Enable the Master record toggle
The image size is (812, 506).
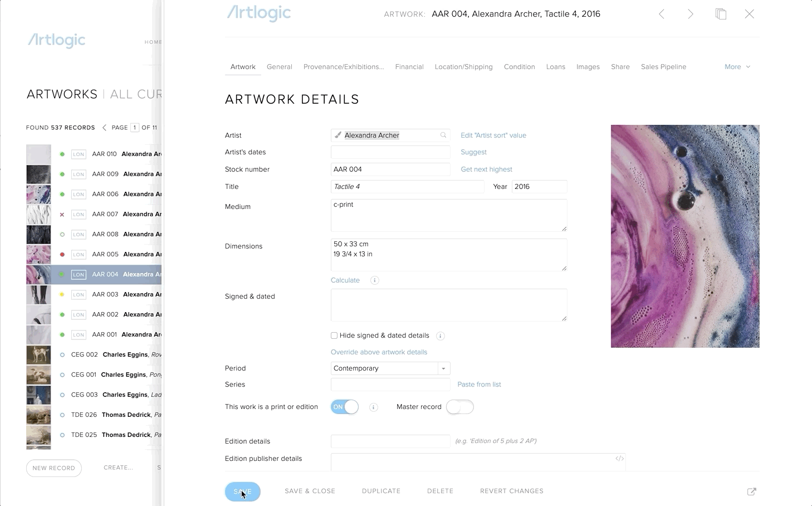(460, 407)
